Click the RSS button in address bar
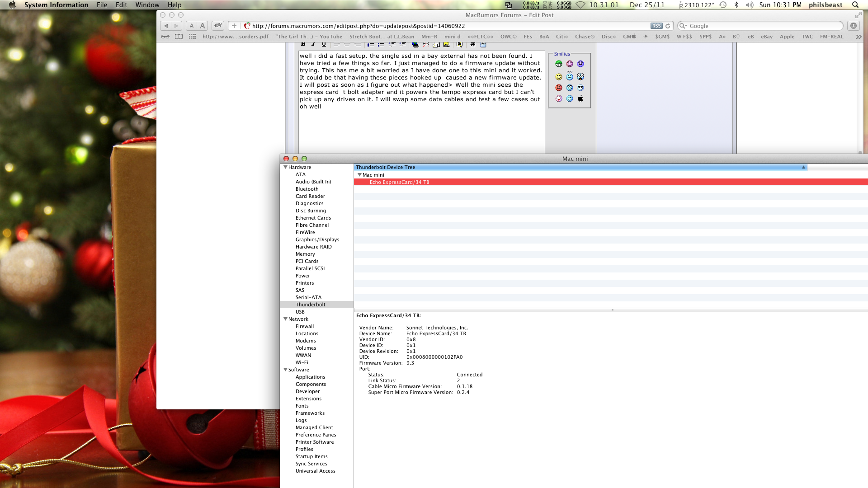Image resolution: width=868 pixels, height=488 pixels. [x=656, y=26]
